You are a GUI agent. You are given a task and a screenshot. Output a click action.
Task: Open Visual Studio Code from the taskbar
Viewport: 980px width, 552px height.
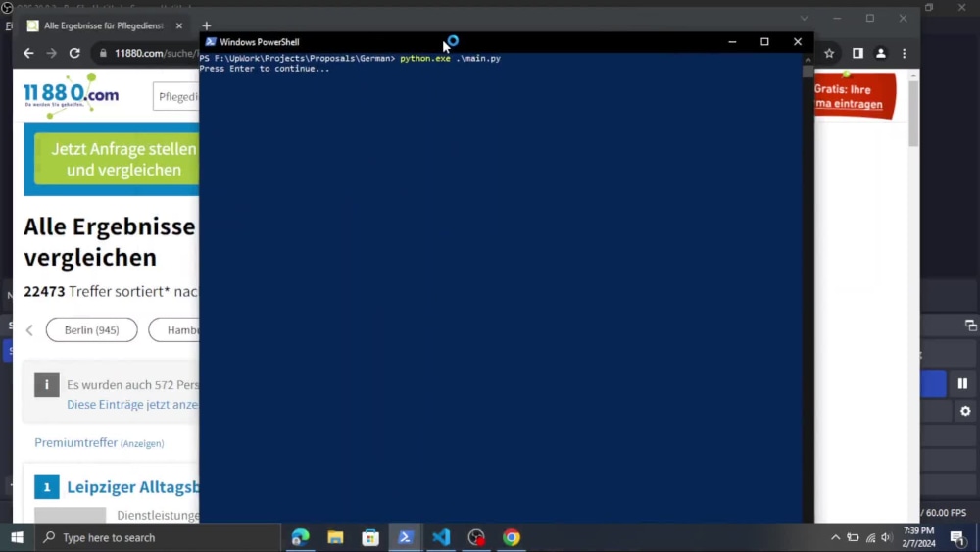pyautogui.click(x=441, y=537)
